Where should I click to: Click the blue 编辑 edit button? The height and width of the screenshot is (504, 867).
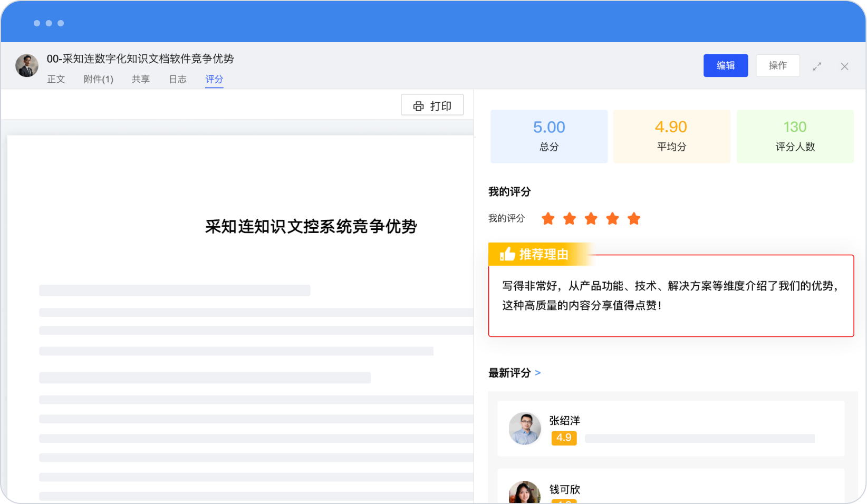click(x=725, y=65)
